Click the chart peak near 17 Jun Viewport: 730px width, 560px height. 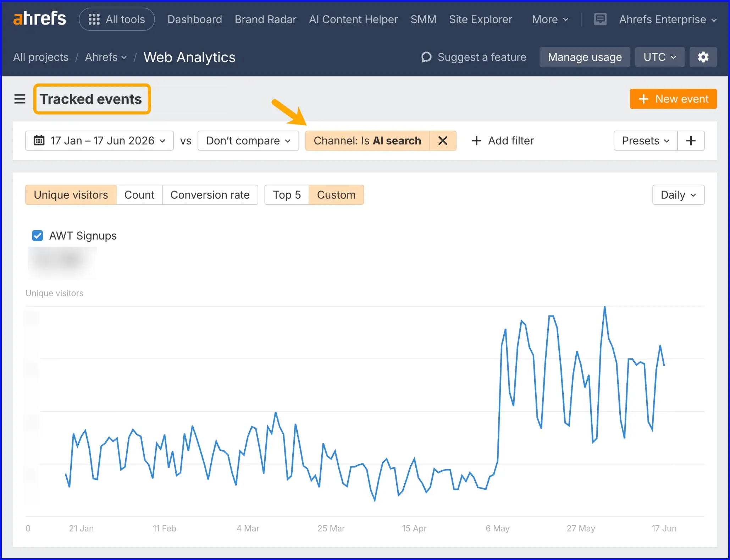(x=660, y=346)
